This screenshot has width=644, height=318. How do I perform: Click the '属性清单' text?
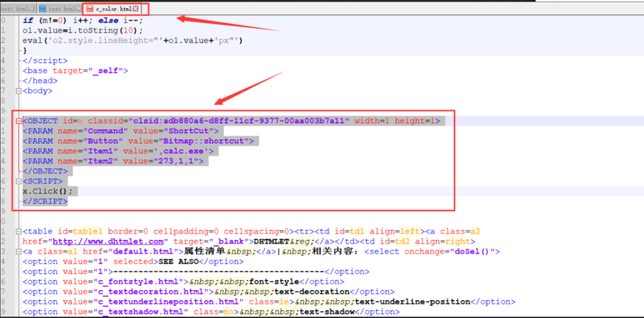pos(204,251)
